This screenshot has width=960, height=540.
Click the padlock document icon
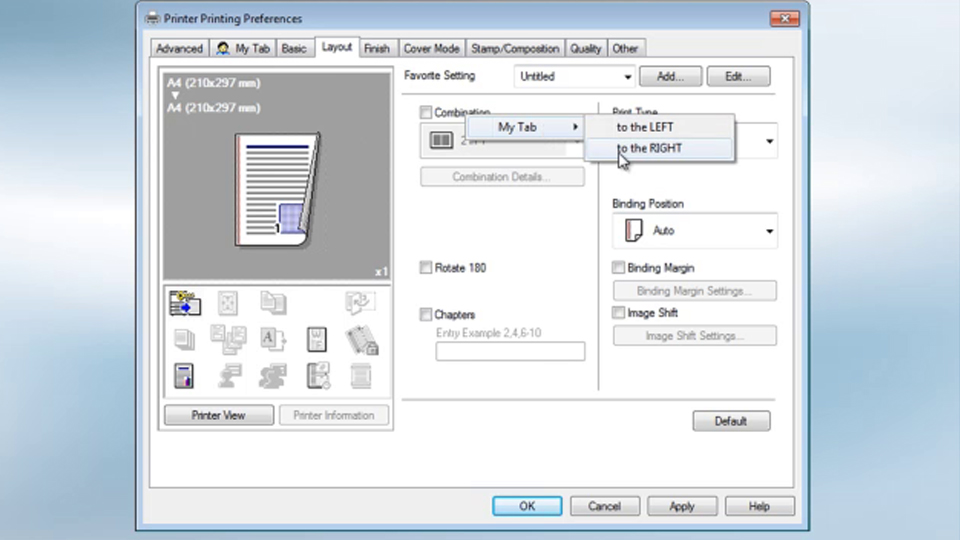tap(361, 340)
